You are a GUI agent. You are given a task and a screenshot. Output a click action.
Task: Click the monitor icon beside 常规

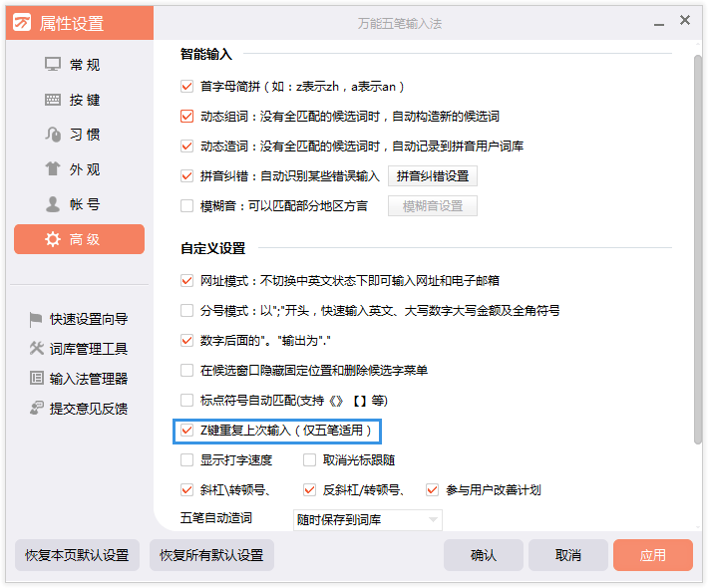(53, 65)
